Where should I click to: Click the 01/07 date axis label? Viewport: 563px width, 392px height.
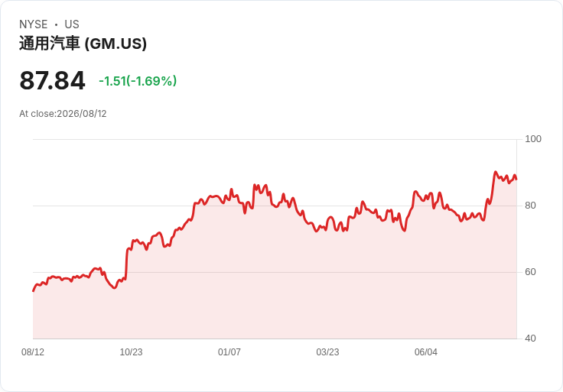(229, 352)
